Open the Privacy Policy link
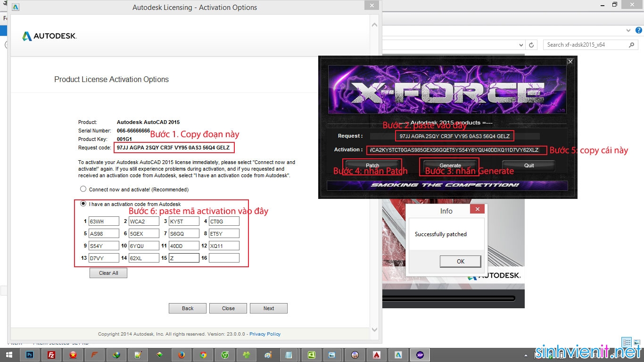 pyautogui.click(x=265, y=334)
